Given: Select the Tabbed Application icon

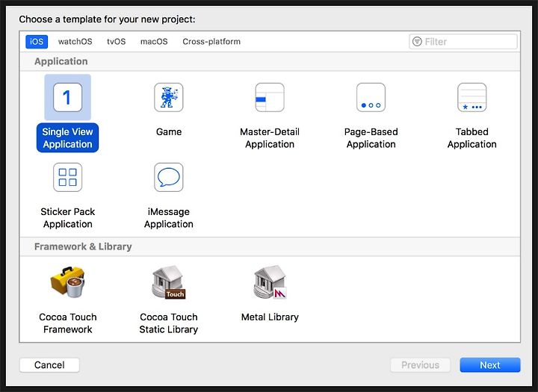Looking at the screenshot, I should click(x=471, y=97).
